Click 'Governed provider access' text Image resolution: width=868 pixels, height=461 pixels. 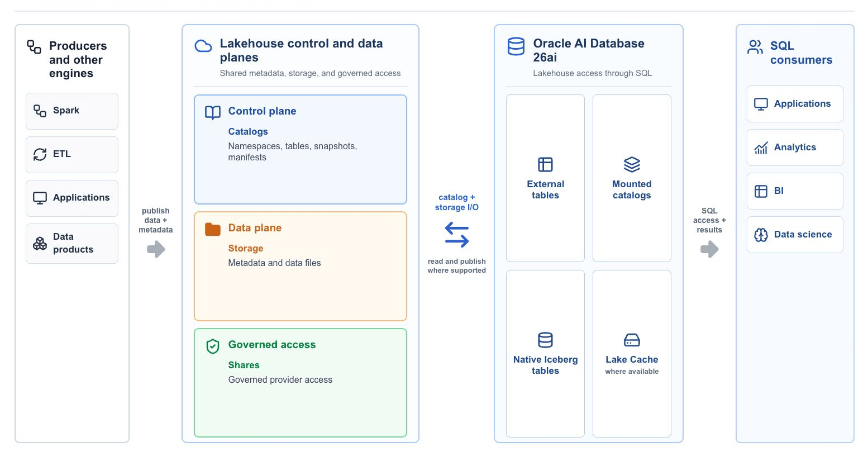coord(280,380)
